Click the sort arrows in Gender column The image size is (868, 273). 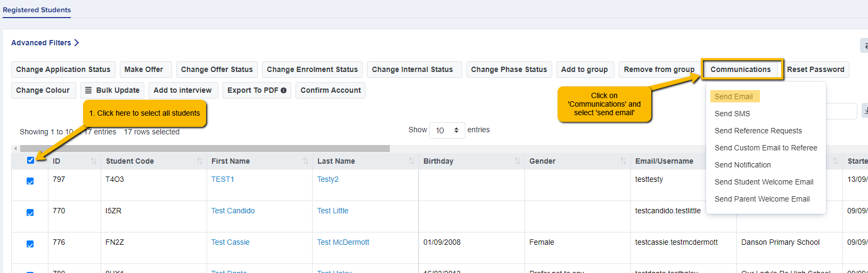[624, 161]
